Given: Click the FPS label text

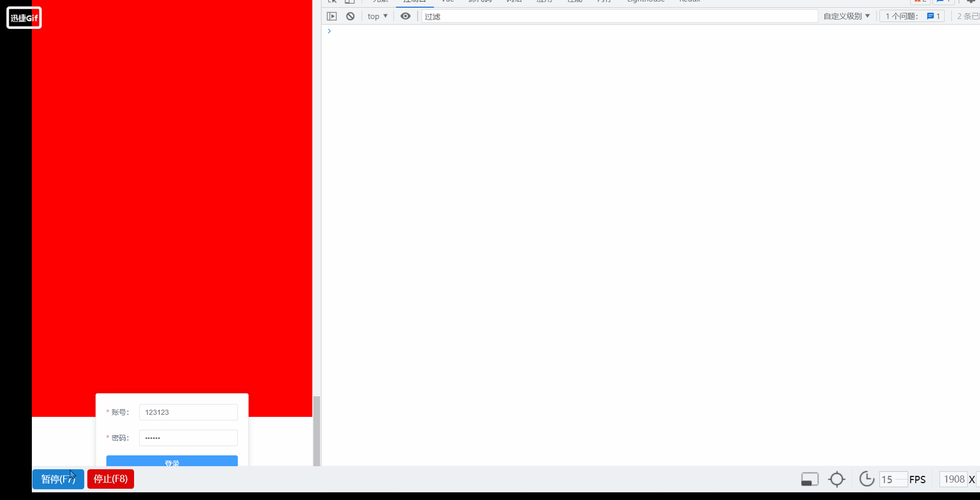Looking at the screenshot, I should pos(917,479).
